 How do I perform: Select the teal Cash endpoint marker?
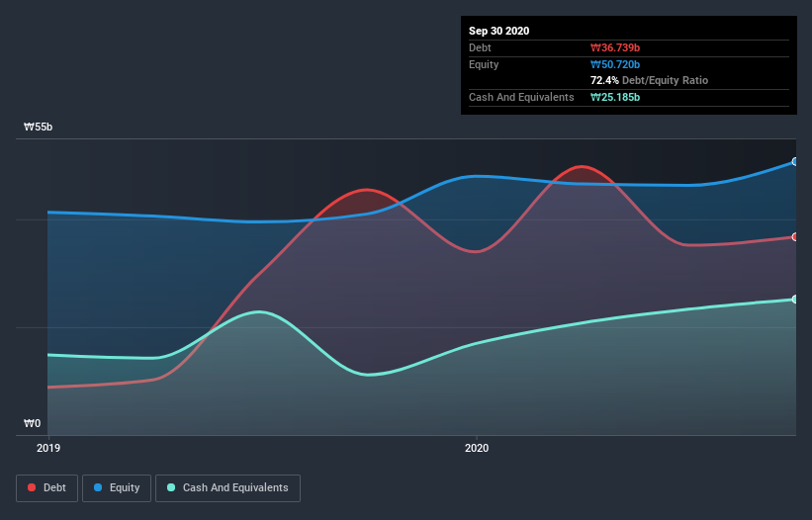point(795,300)
